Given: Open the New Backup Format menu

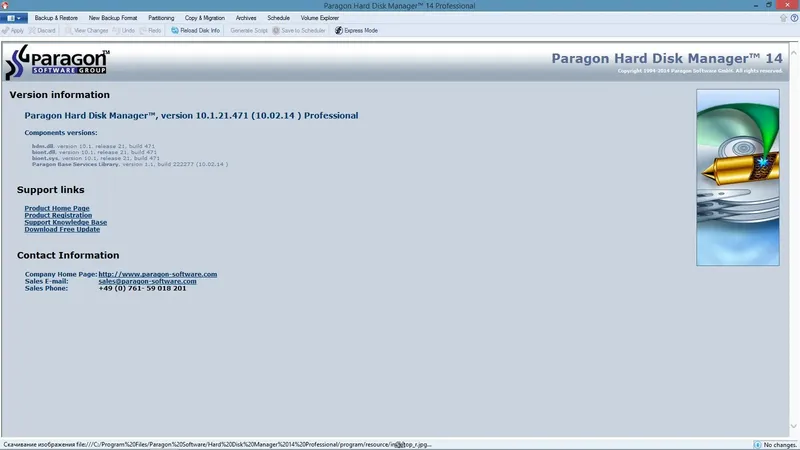Looking at the screenshot, I should [x=113, y=18].
